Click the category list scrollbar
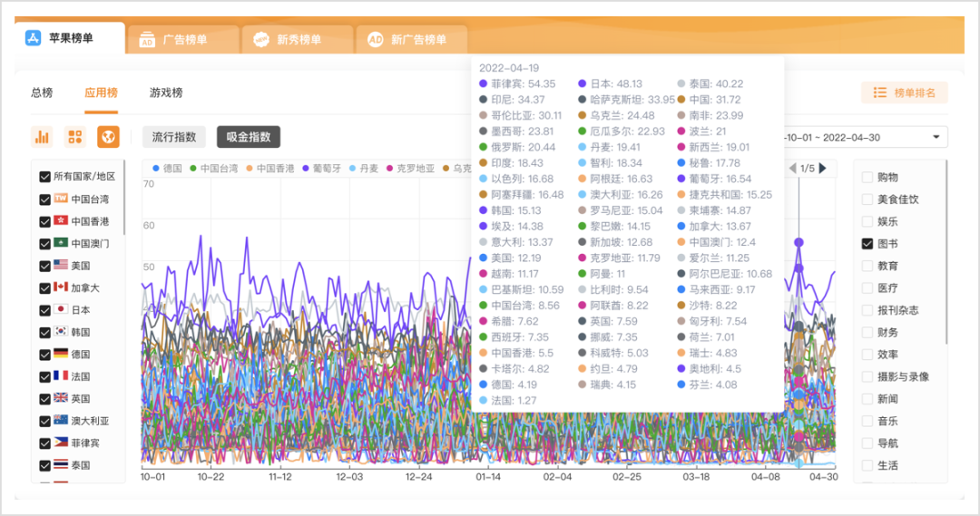 [946, 252]
